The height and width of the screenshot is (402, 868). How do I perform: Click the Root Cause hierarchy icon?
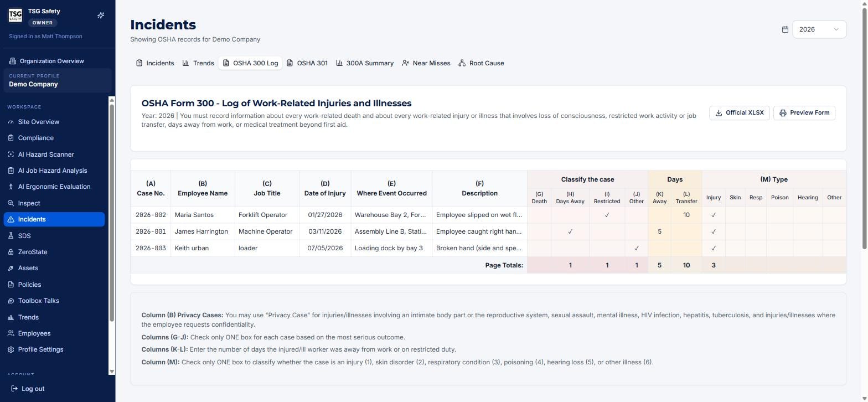462,63
